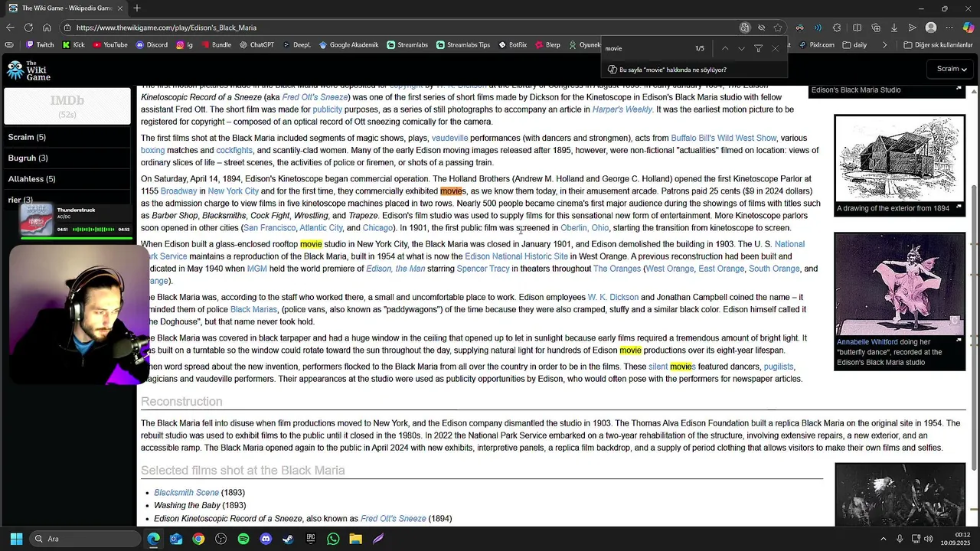Open the browser extensions puzzle icon
The height and width of the screenshot is (551, 980).
pos(837,28)
